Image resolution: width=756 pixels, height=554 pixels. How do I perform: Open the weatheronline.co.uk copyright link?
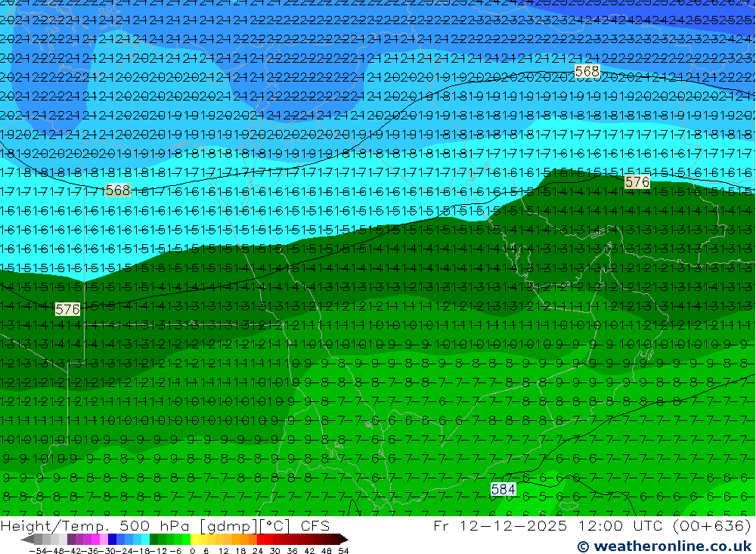point(665,546)
